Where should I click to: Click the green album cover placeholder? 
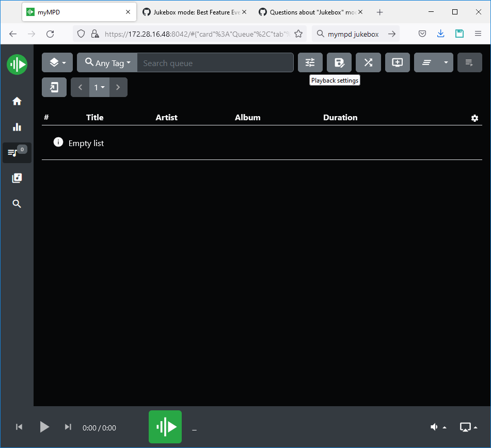(x=165, y=427)
